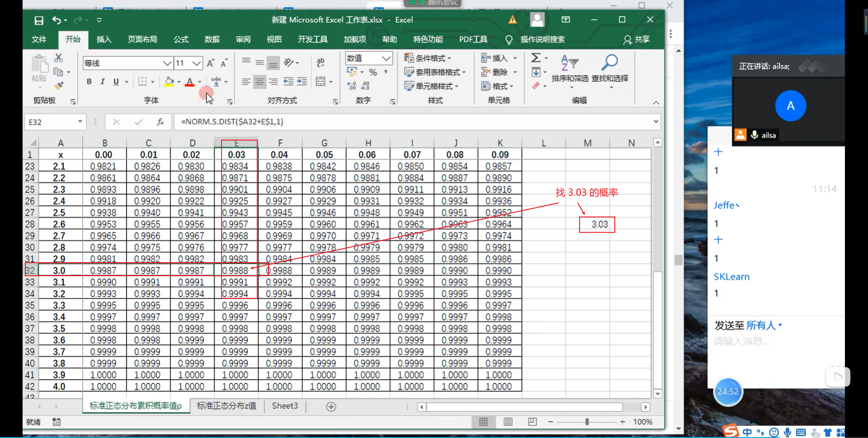The width and height of the screenshot is (868, 438).
Task: Expand the formula bar
Action: (656, 122)
